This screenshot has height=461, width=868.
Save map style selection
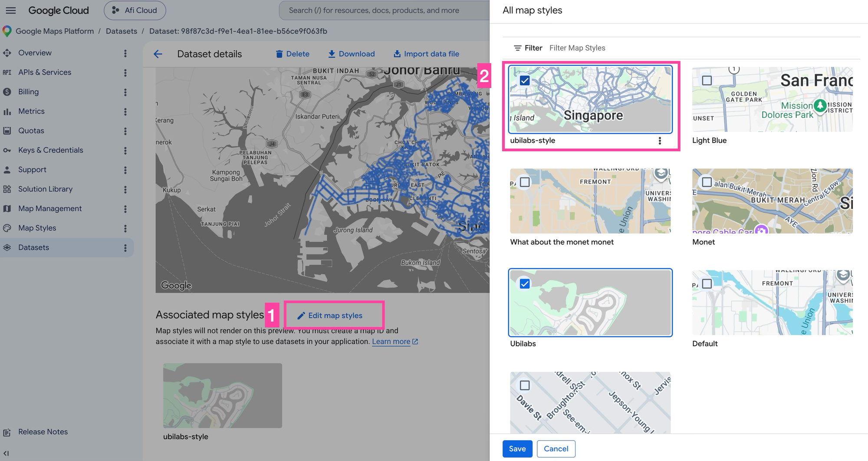[517, 449]
